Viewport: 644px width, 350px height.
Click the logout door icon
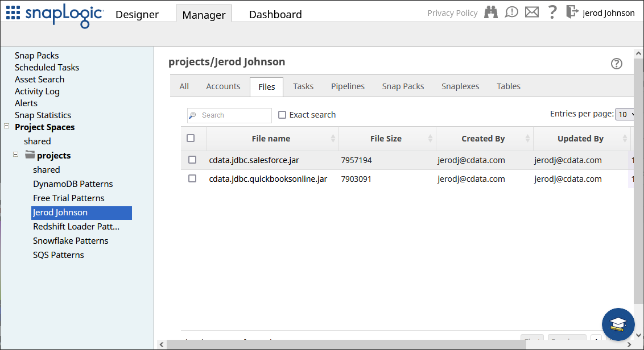(572, 12)
